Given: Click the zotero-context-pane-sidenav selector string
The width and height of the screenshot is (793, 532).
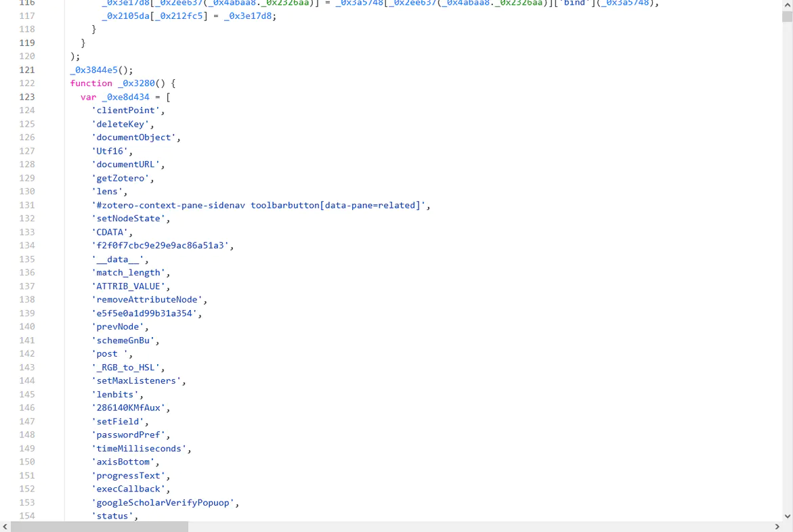Looking at the screenshot, I should coord(261,205).
